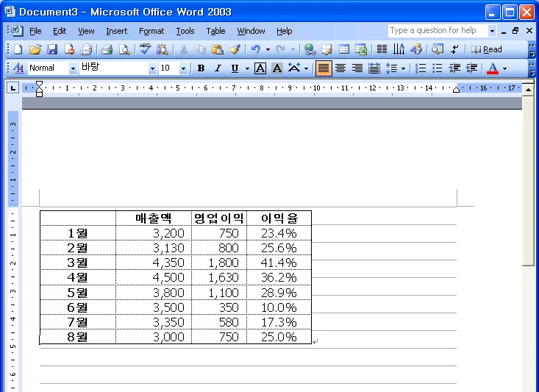Switch to Read layout view
539x392 pixels.
(x=487, y=49)
